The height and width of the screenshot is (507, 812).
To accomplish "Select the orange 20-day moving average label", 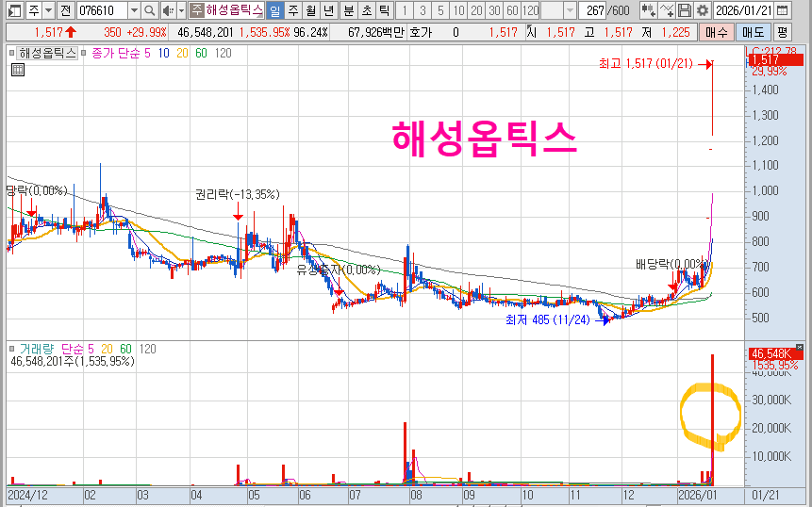I will click(x=182, y=54).
